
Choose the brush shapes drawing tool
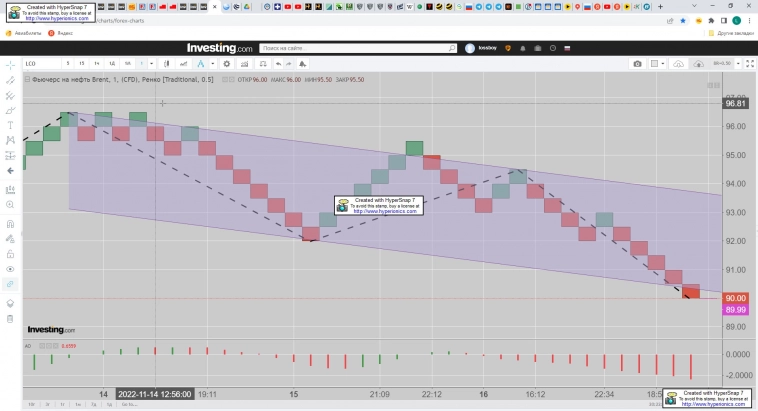coord(10,111)
